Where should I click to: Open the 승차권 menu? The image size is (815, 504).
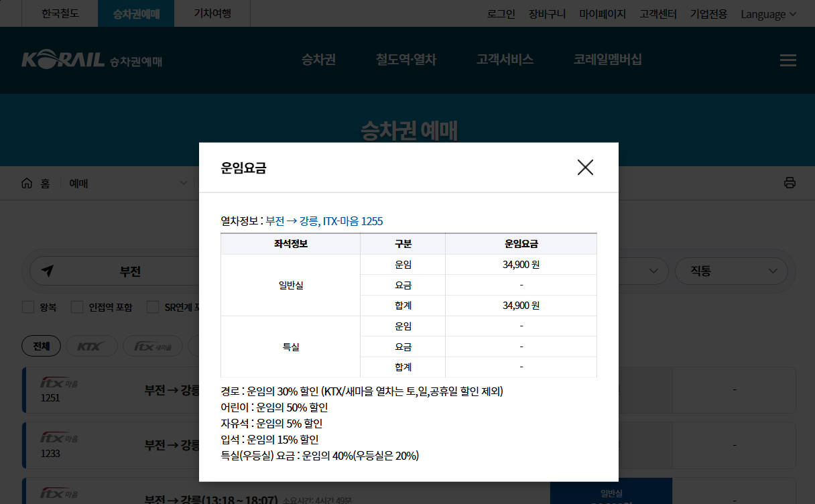(318, 60)
